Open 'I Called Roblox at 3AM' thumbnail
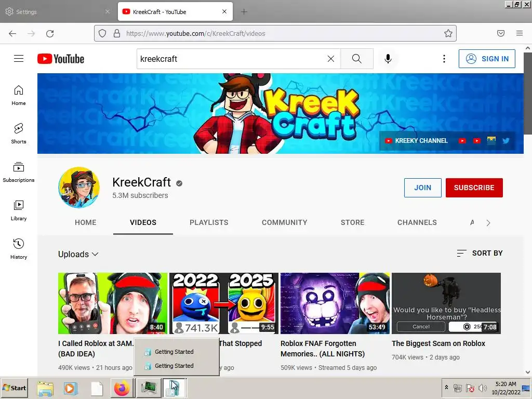 pos(113,303)
